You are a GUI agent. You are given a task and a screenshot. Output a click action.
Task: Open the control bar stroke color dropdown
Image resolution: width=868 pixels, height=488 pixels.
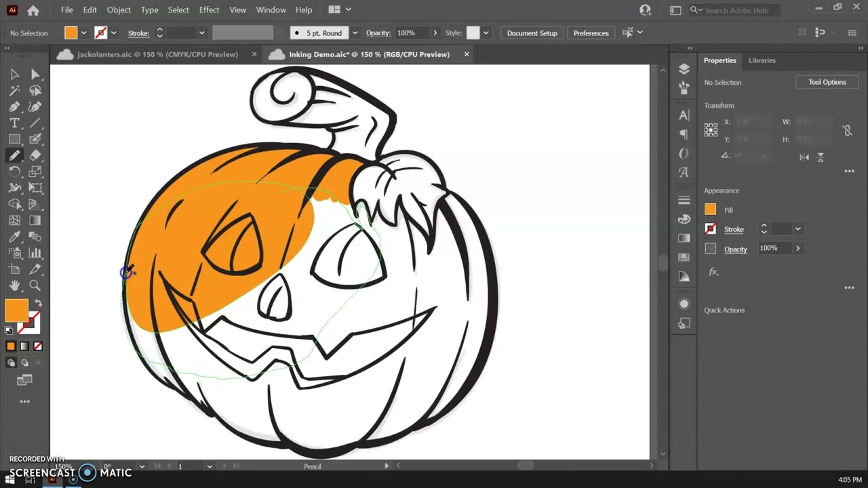pos(113,33)
